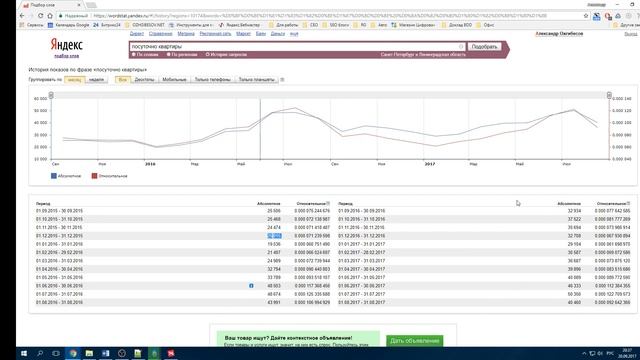Screen dimensions: 640x360
Task: Open the 'ещё' services link
Action: (294, 34)
